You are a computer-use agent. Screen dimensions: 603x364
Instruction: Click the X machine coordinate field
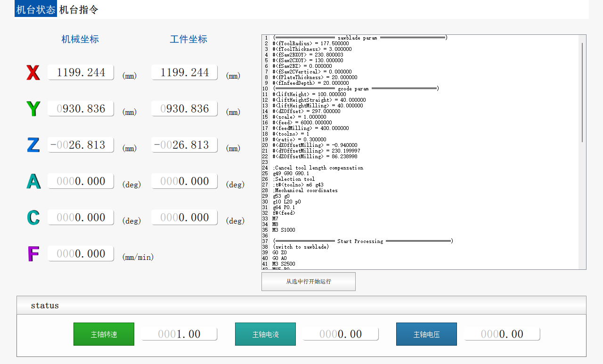(x=81, y=73)
